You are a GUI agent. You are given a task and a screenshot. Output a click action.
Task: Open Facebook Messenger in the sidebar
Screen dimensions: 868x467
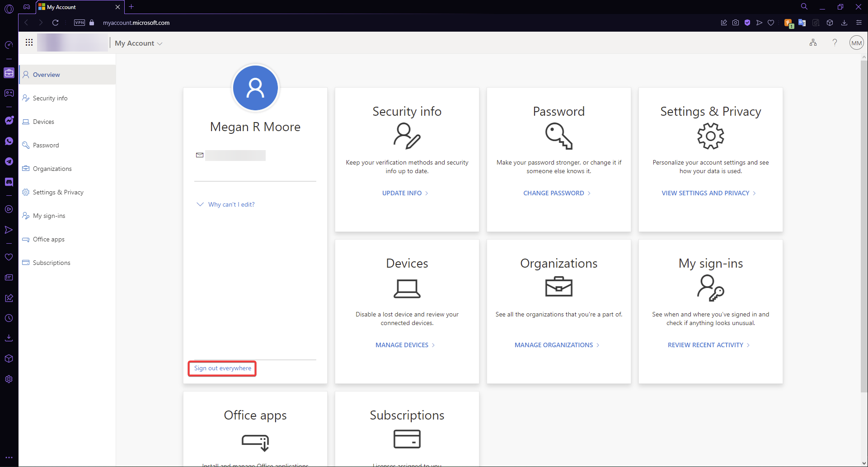click(x=9, y=120)
